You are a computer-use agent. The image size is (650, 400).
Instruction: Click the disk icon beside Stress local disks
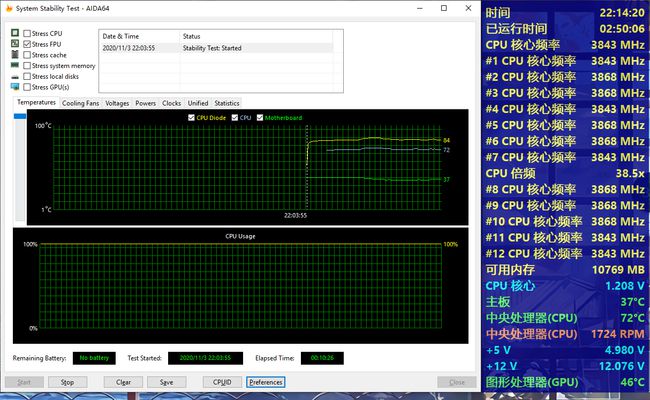pyautogui.click(x=15, y=77)
